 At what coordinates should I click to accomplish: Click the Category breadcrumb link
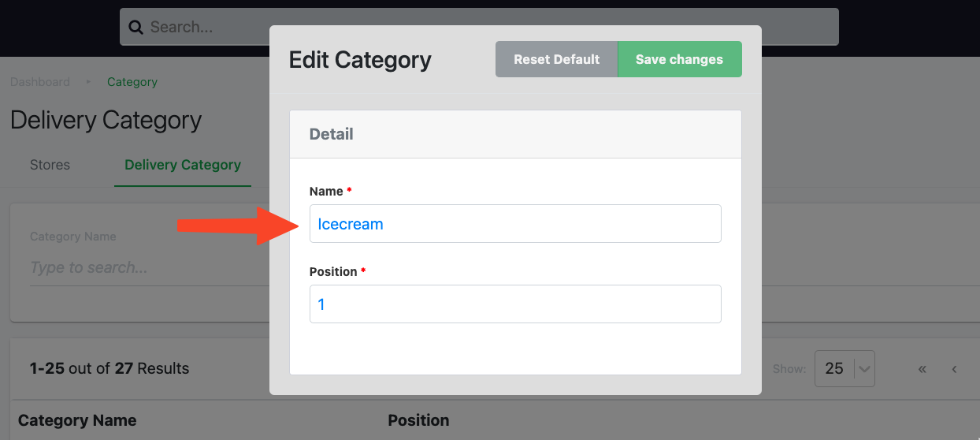[132, 82]
